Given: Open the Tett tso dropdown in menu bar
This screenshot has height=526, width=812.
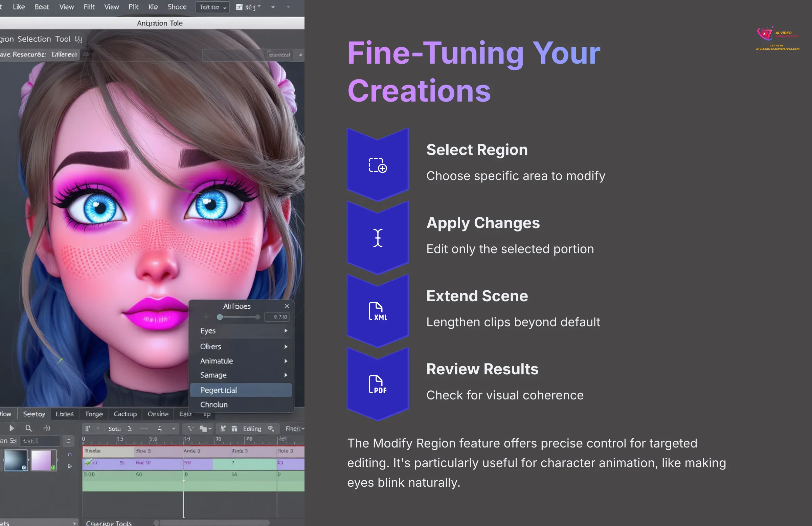Looking at the screenshot, I should click(212, 7).
